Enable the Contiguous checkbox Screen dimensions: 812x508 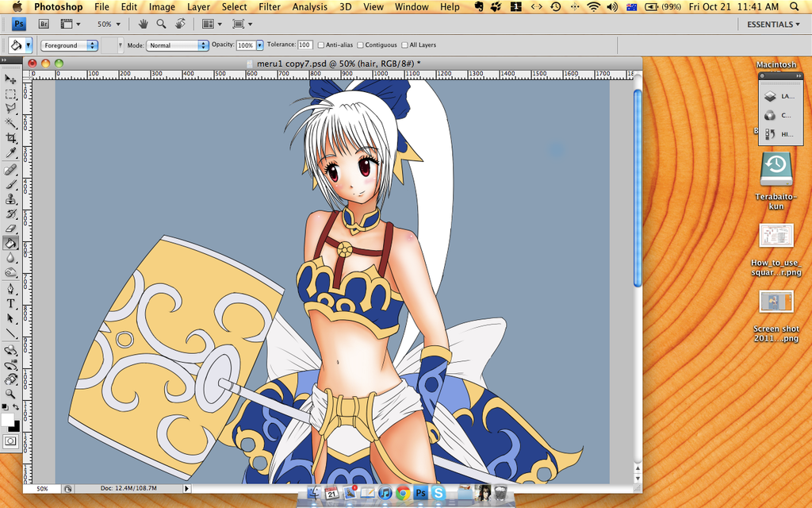[x=361, y=45]
